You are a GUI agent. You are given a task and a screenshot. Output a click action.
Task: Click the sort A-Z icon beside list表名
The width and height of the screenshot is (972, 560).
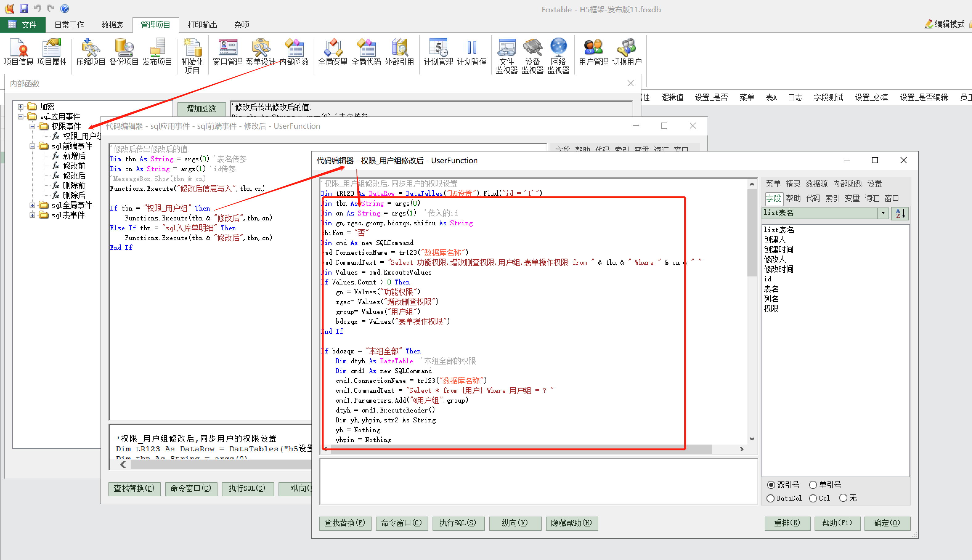(900, 213)
